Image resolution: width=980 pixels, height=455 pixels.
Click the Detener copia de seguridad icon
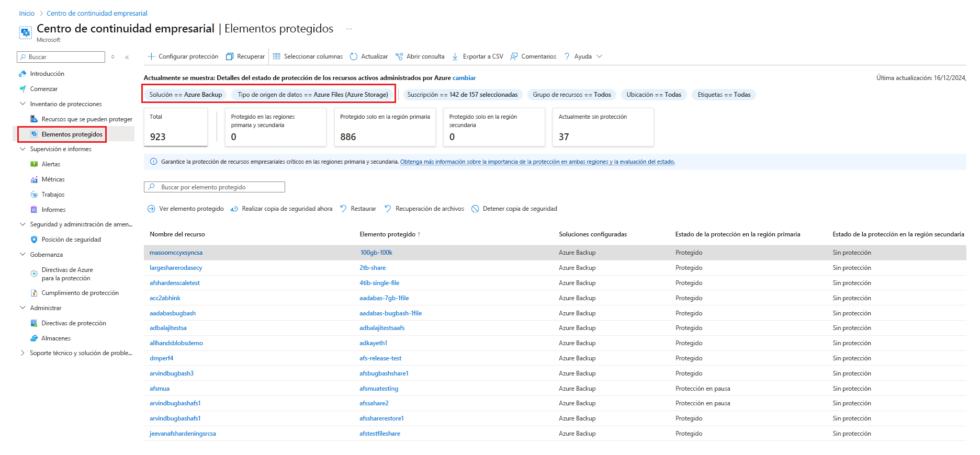click(475, 209)
